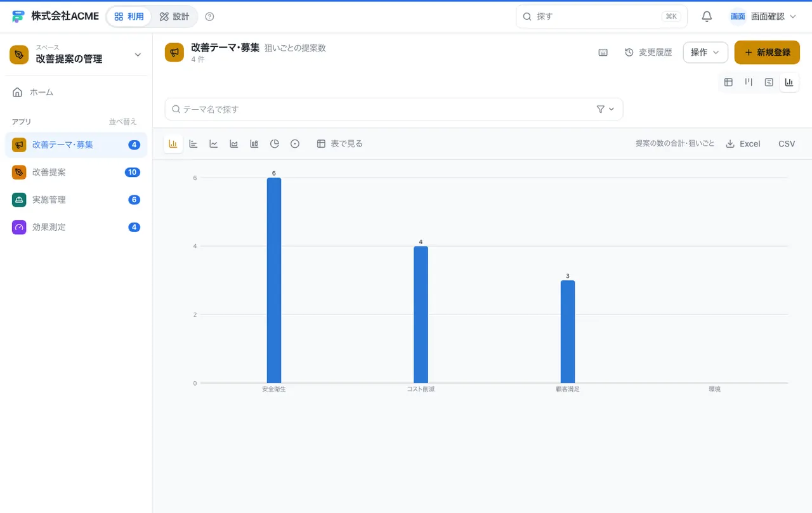Click the 環境 axis label
The height and width of the screenshot is (513, 812).
tap(714, 389)
